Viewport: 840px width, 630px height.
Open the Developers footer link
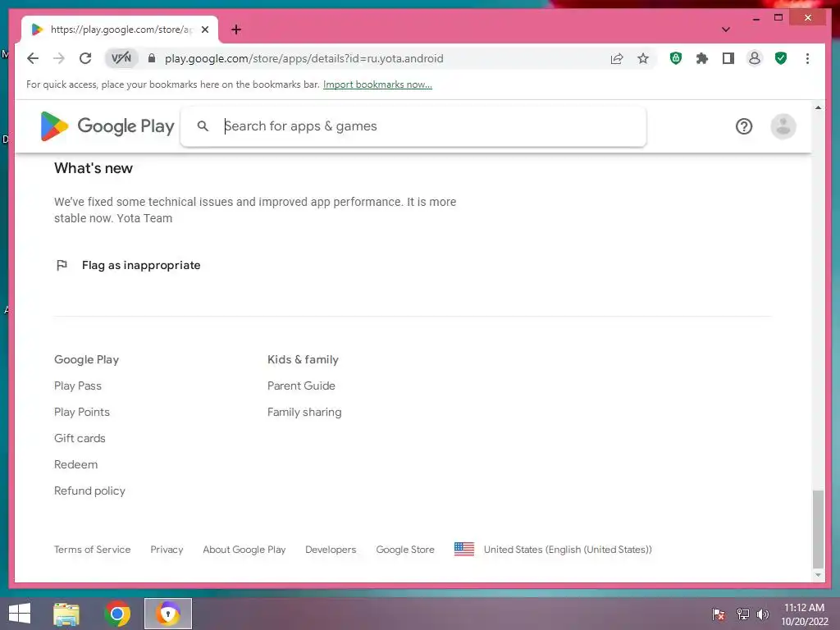(x=331, y=550)
